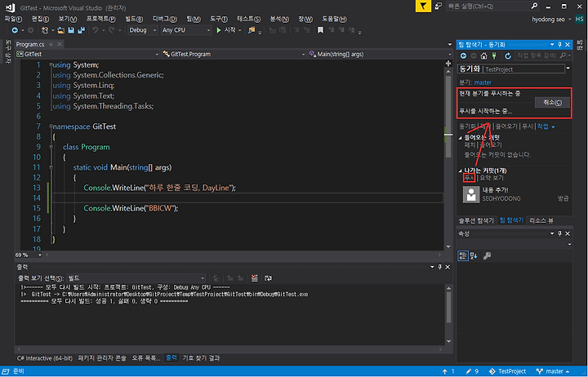588x377 pixels.
Task: Save the current file with disk icon
Action: 71,30
